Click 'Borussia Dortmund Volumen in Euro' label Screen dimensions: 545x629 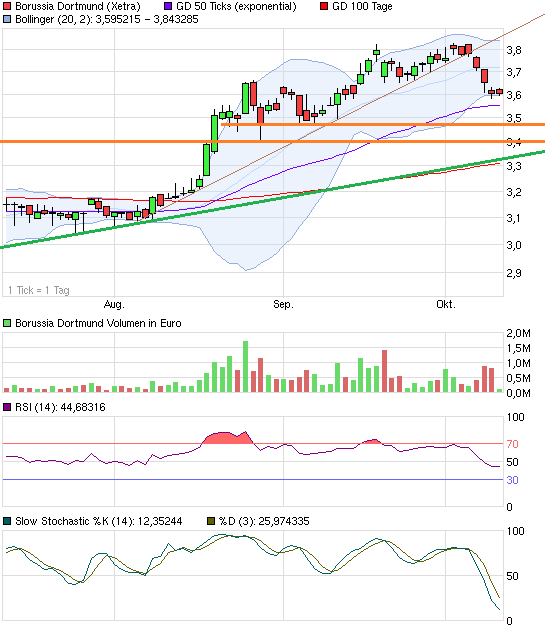click(x=98, y=323)
